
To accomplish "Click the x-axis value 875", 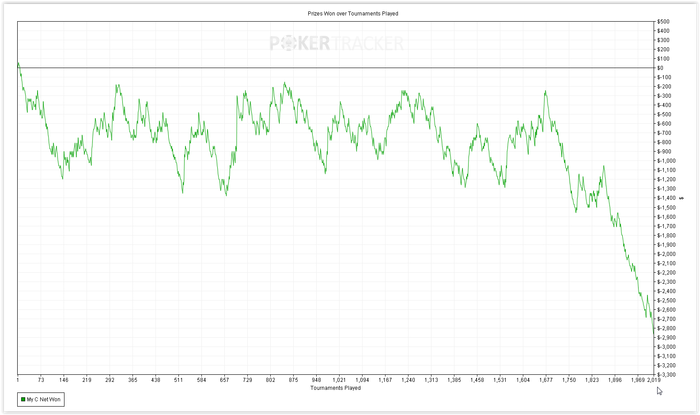I will pos(293,380).
